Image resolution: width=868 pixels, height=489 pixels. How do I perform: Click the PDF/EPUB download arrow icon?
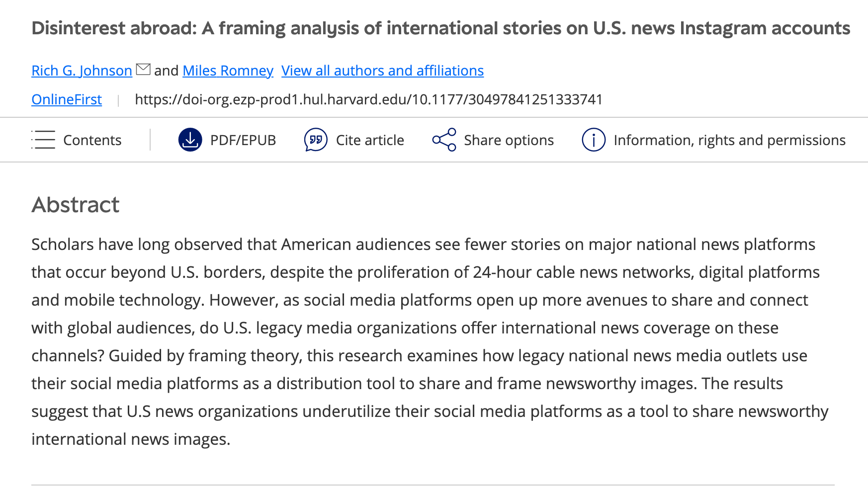click(190, 140)
